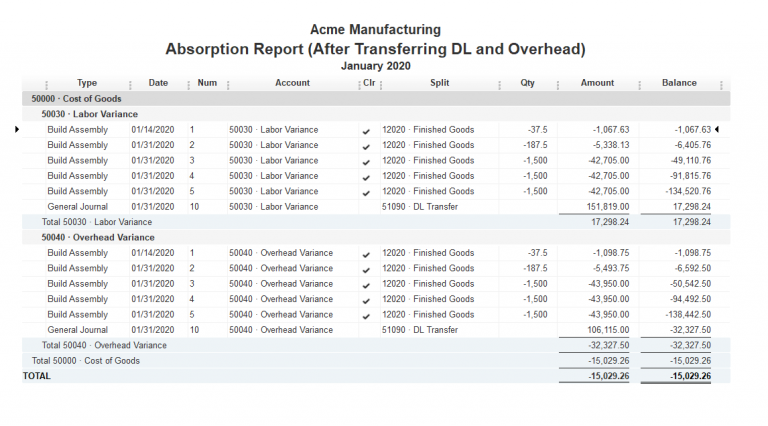Click the resize handle right of Num header
This screenshot has height=426, width=768.
point(228,84)
